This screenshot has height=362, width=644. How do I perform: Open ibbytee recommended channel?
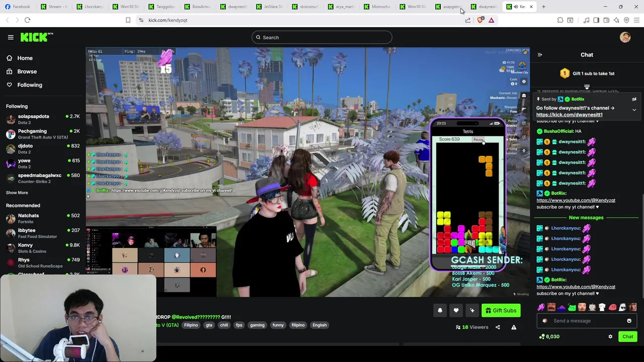(x=43, y=233)
